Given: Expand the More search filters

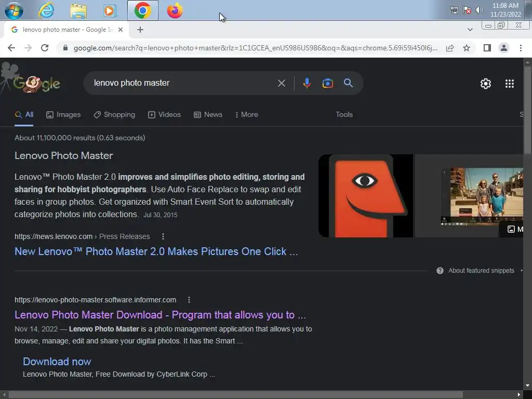Looking at the screenshot, I should (247, 115).
